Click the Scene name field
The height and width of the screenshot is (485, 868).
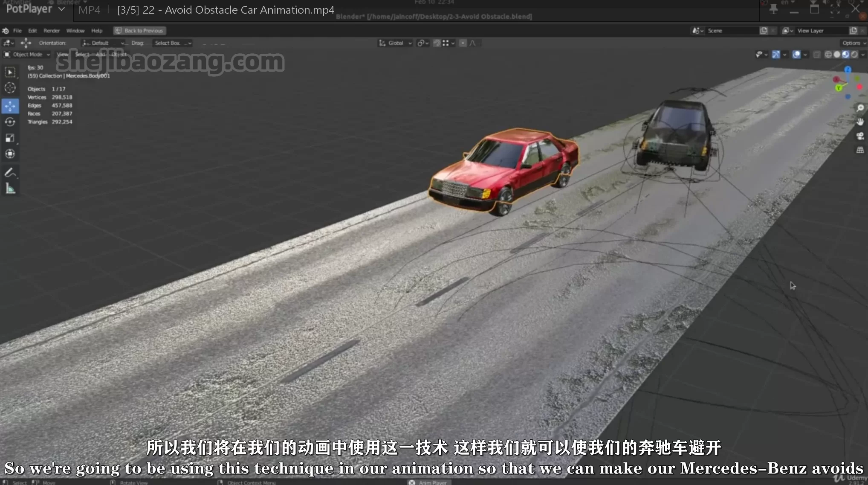732,31
